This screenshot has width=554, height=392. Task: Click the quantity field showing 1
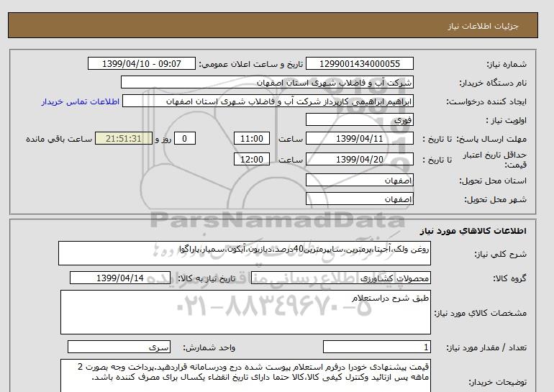point(377,347)
